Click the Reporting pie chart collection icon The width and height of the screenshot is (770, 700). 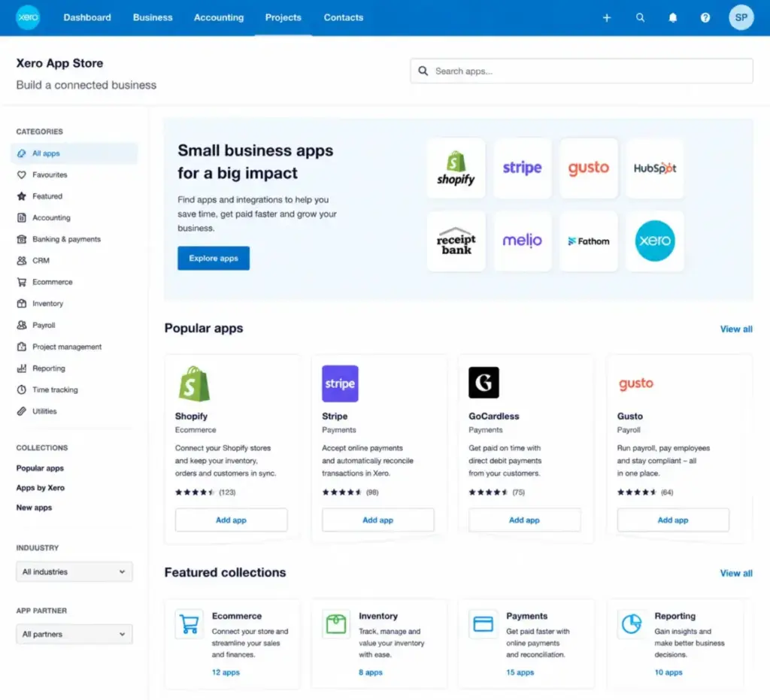[x=632, y=624]
